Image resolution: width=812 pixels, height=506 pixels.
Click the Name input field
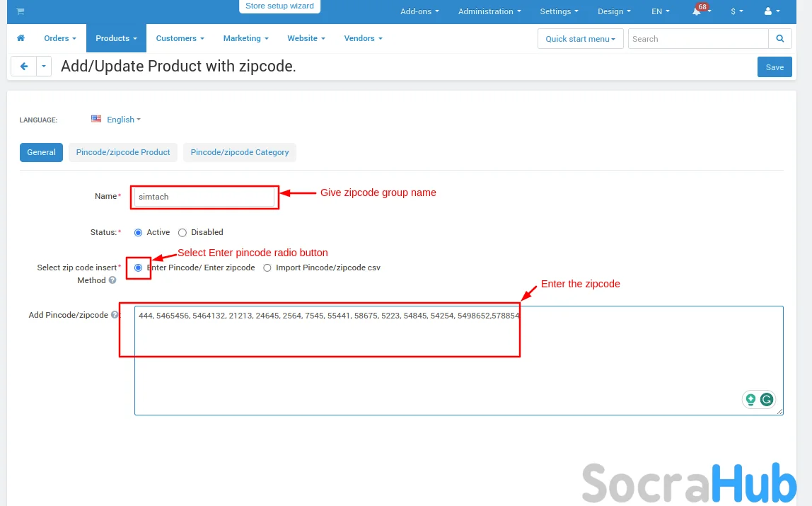click(x=204, y=197)
